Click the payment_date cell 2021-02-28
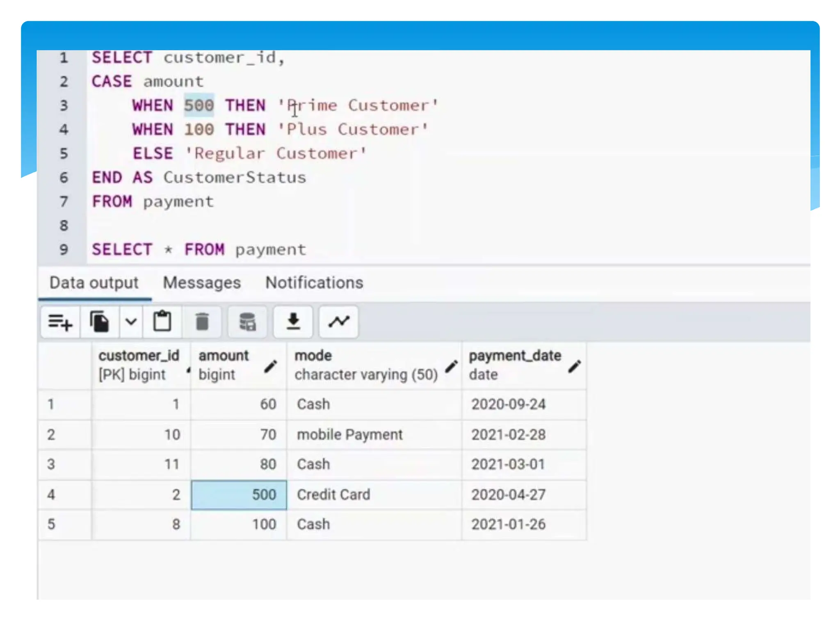Viewport: 840px width, 630px height. click(x=508, y=435)
